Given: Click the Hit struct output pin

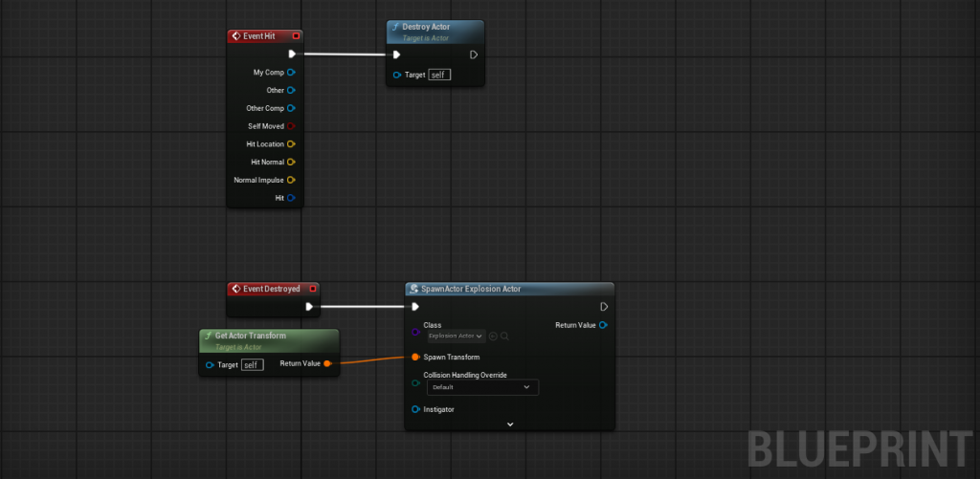Looking at the screenshot, I should pos(291,198).
